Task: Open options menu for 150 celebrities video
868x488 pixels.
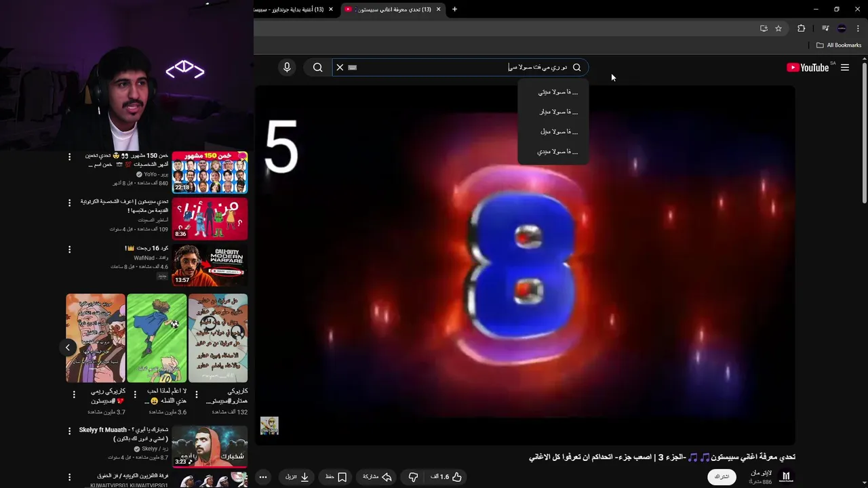Action: (69, 157)
